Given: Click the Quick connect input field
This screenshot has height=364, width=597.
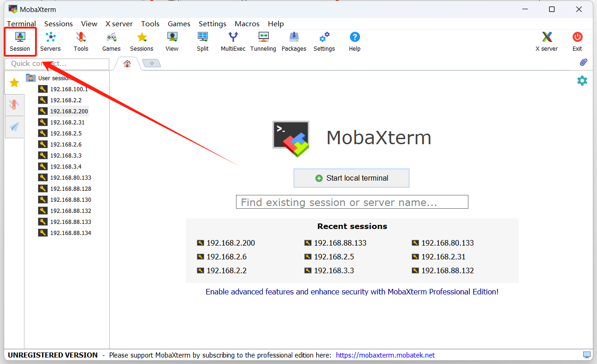Looking at the screenshot, I should click(57, 64).
